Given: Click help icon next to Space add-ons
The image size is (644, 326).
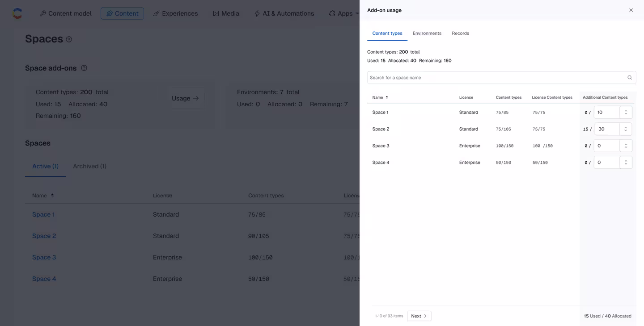Looking at the screenshot, I should pyautogui.click(x=84, y=68).
